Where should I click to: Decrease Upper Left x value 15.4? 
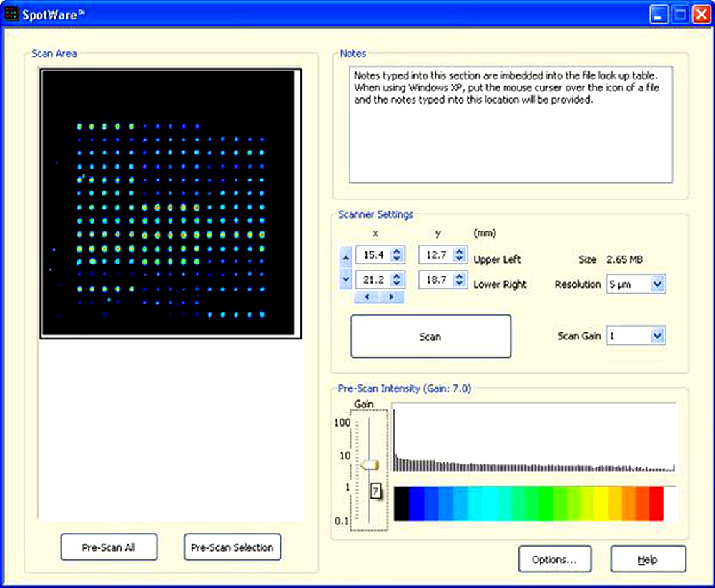397,258
